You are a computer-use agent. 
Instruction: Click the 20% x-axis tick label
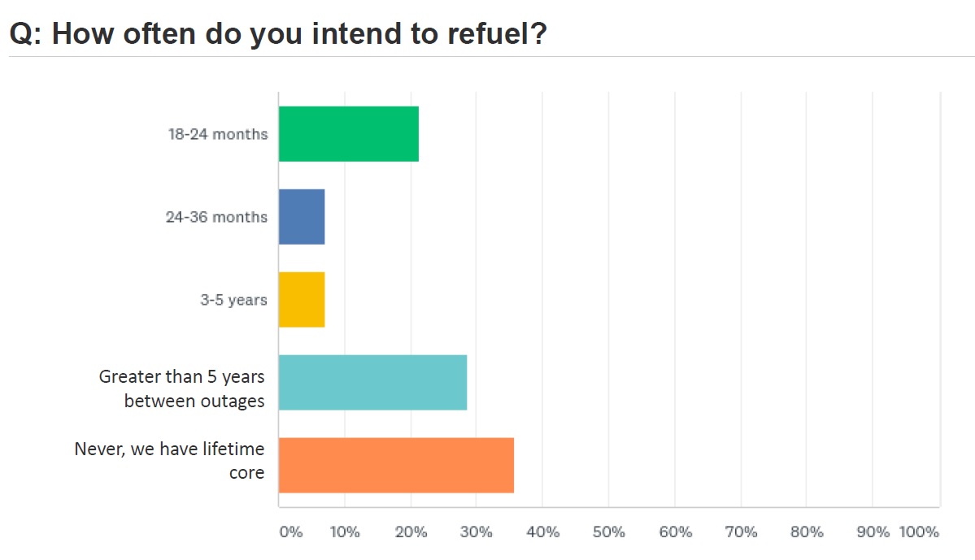[411, 532]
